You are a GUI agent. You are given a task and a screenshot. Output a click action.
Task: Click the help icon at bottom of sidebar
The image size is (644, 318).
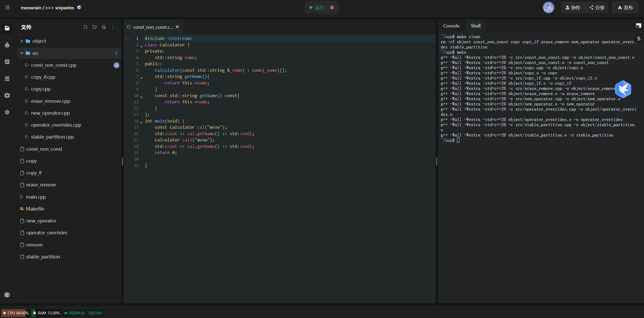tap(7, 295)
